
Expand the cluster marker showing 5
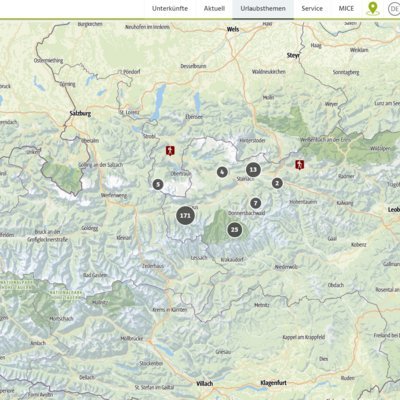tap(158, 184)
